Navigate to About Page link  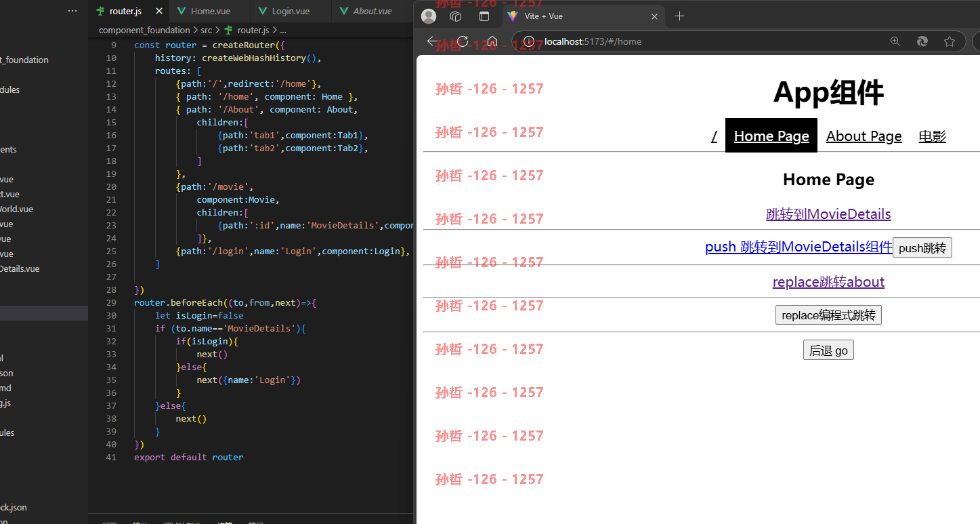point(864,136)
